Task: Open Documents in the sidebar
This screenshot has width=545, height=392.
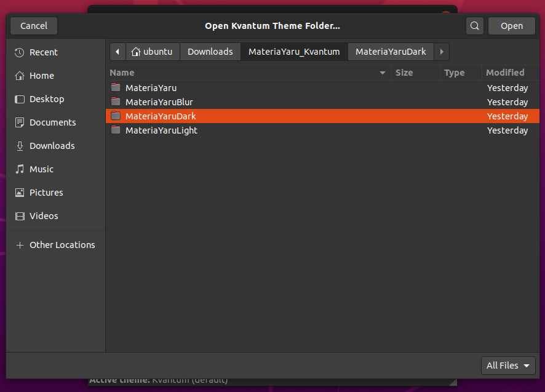Action: pos(55,122)
